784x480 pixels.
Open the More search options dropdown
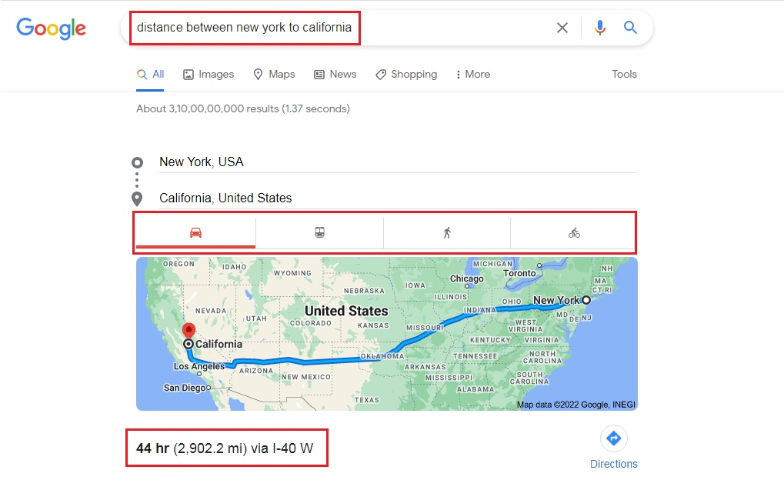click(473, 74)
